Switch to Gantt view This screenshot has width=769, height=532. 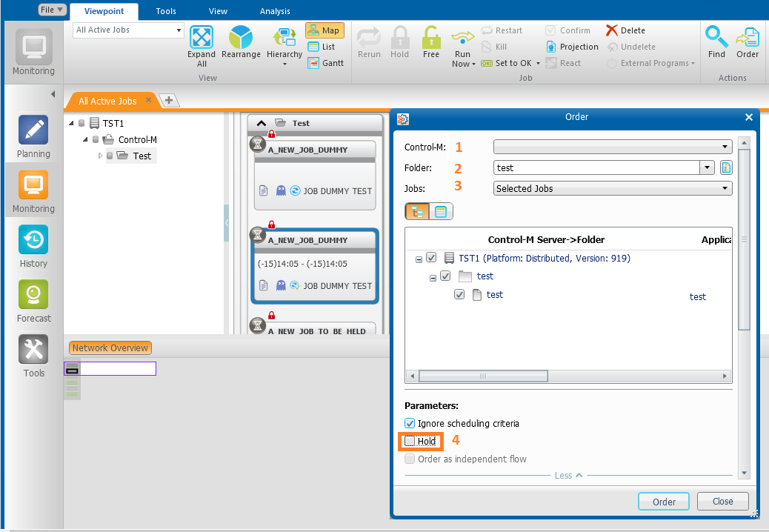[x=326, y=63]
